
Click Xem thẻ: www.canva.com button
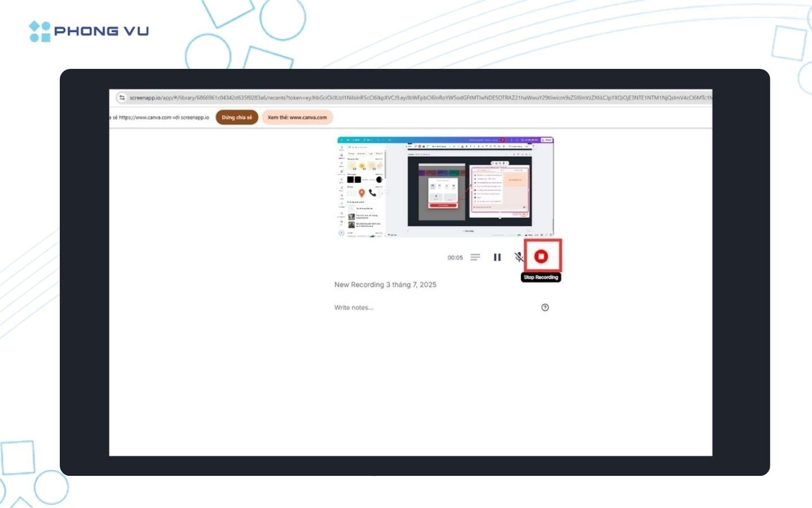297,117
